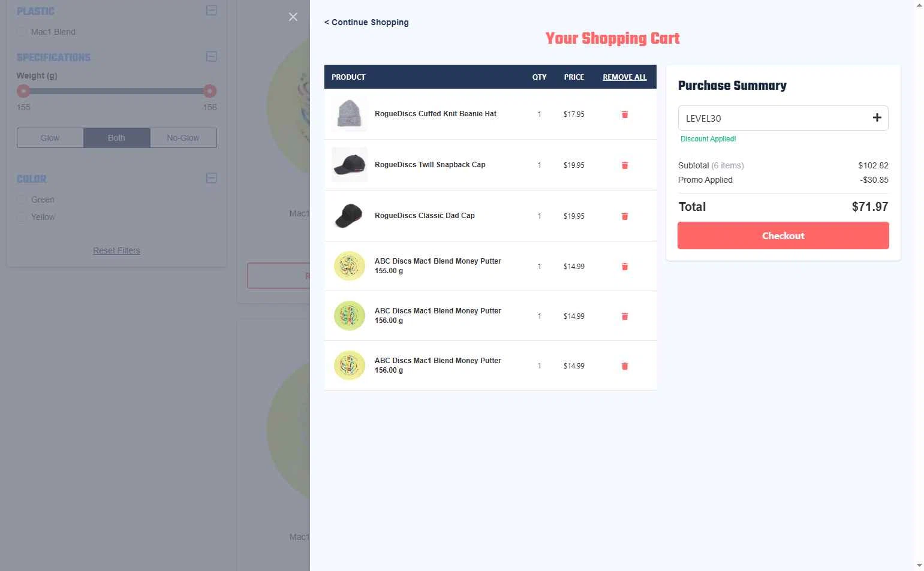924x571 pixels.
Task: Click Reset Filters link
Action: pos(116,250)
